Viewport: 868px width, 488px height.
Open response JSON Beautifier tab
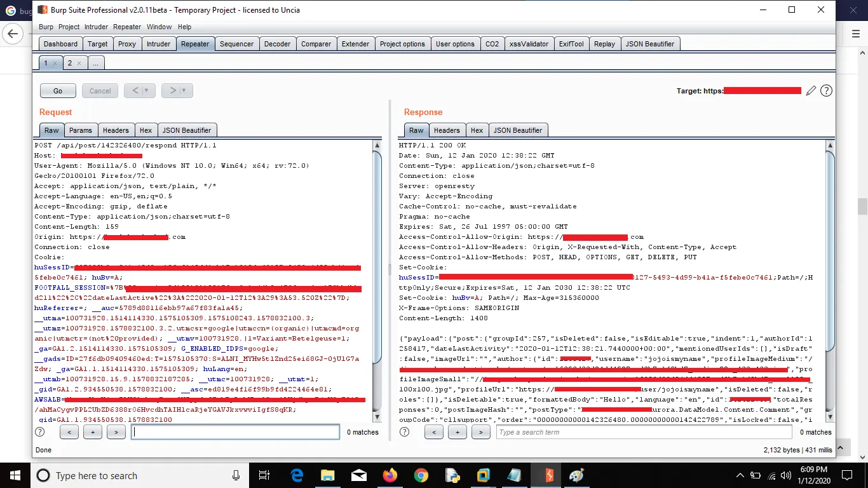click(517, 130)
